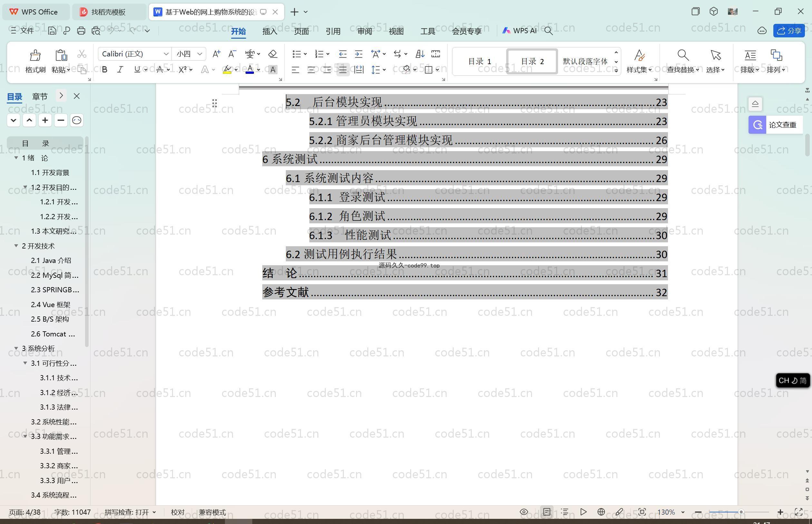The width and height of the screenshot is (812, 524).
Task: Collapse the '1 绪 论' tree node
Action: 16,158
